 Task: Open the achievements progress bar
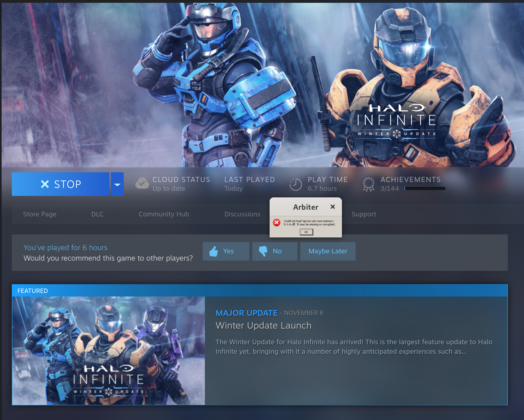pos(425,188)
